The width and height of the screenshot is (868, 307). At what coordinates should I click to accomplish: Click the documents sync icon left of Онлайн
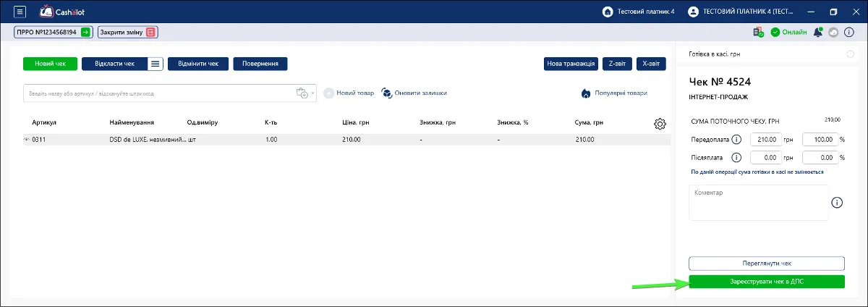click(x=758, y=32)
